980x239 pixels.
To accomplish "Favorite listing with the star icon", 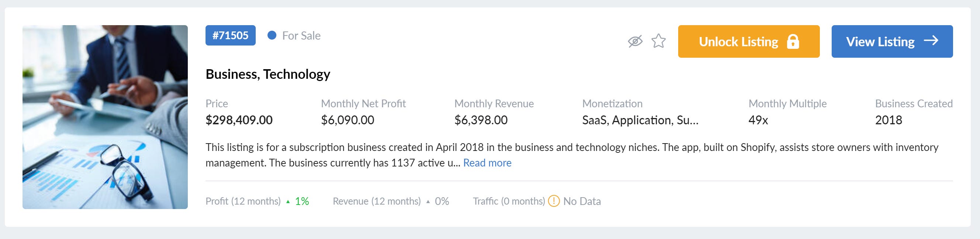I will pyautogui.click(x=659, y=41).
